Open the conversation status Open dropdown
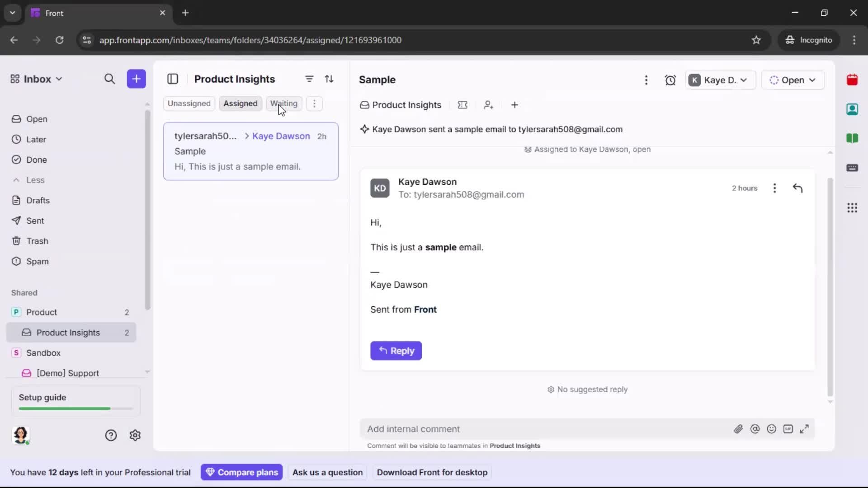 [793, 80]
